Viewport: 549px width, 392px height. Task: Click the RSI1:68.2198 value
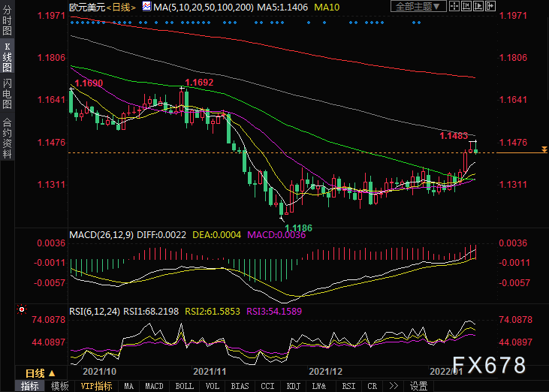[x=151, y=311]
